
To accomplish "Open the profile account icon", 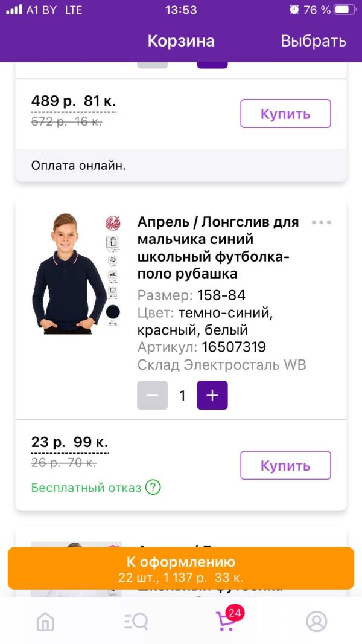I will (x=316, y=620).
